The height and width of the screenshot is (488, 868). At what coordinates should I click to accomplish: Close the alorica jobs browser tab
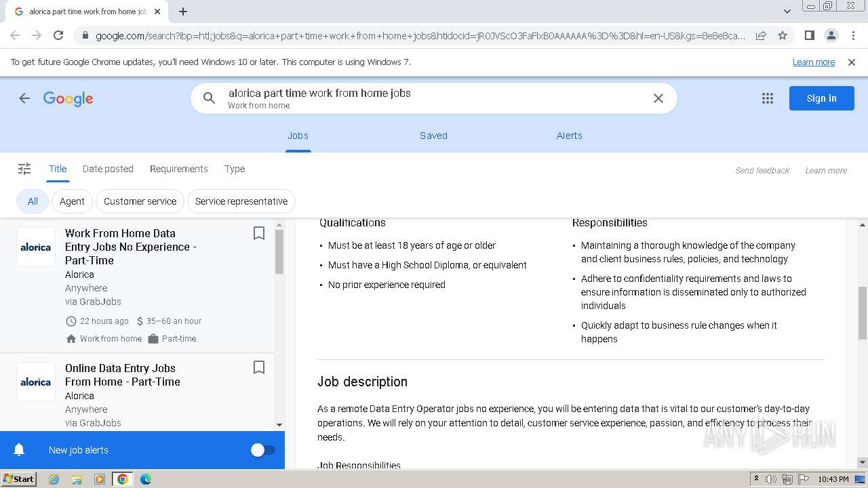click(157, 12)
